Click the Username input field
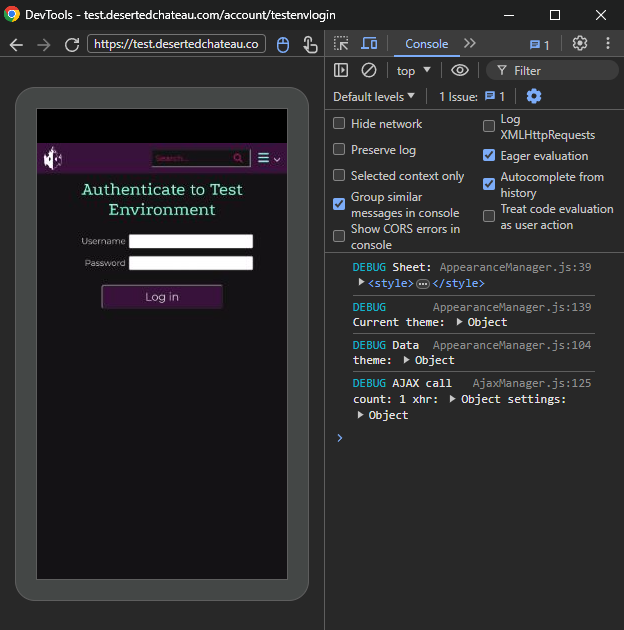The image size is (624, 630). tap(191, 241)
